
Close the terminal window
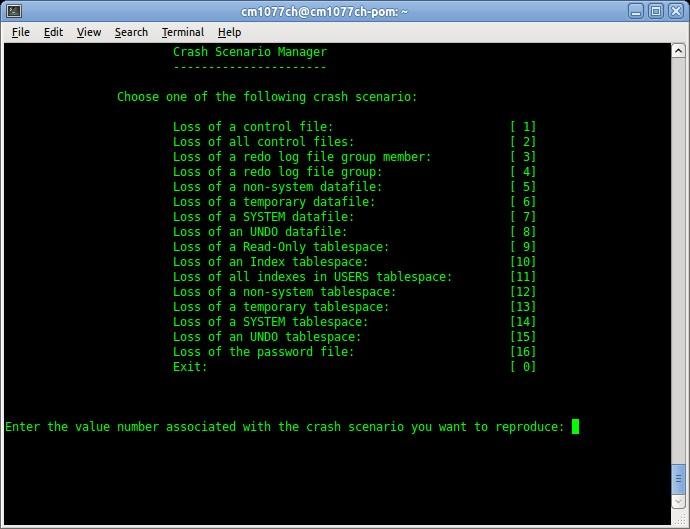(x=676, y=11)
